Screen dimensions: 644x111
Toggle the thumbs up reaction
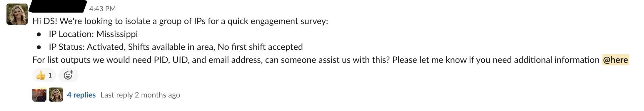(x=44, y=75)
